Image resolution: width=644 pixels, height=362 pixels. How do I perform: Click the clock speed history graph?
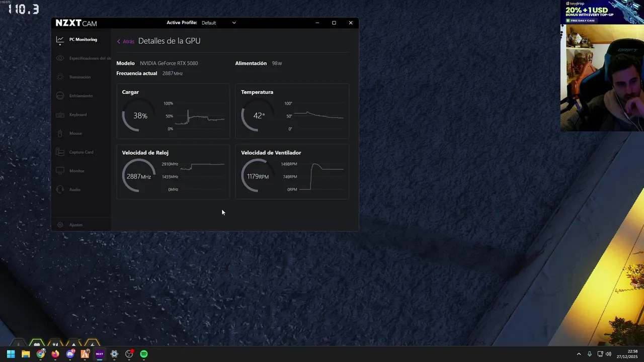point(202,176)
